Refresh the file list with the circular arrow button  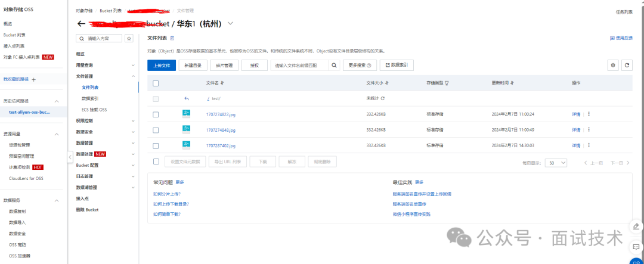pyautogui.click(x=627, y=66)
